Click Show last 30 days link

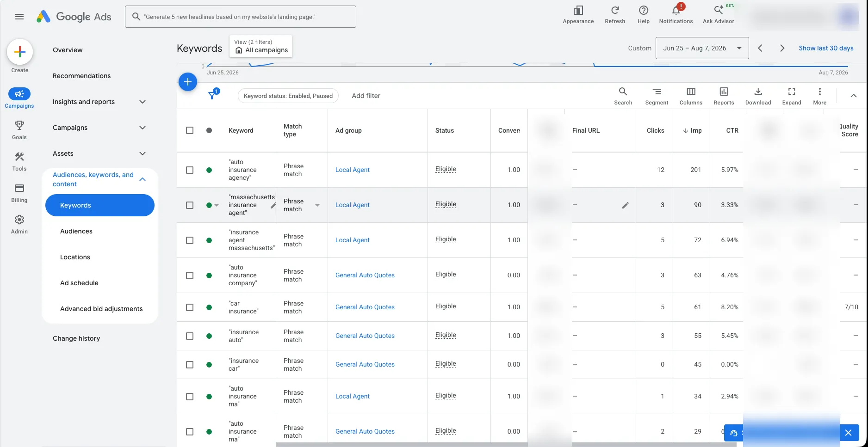click(x=826, y=48)
